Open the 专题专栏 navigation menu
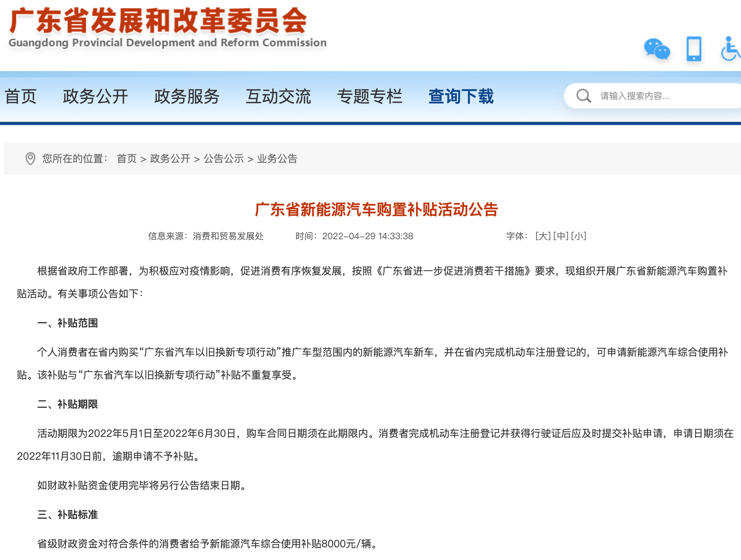This screenshot has height=560, width=741. click(x=370, y=96)
